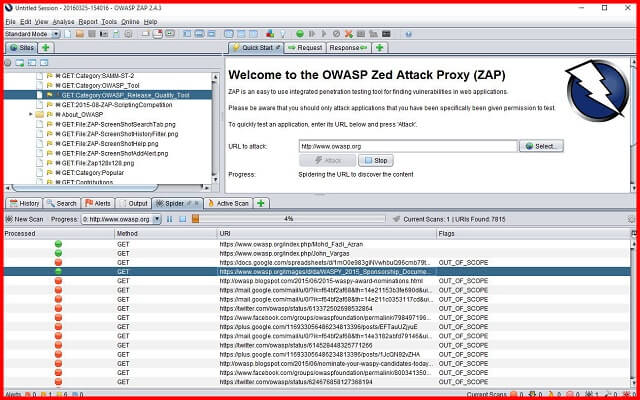
Task: Switch to the Request tab
Action: 305,48
